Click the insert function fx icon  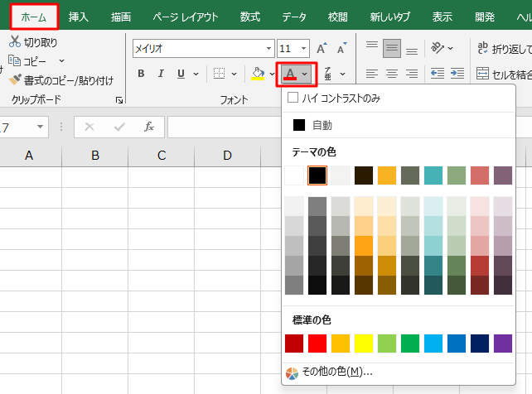149,127
